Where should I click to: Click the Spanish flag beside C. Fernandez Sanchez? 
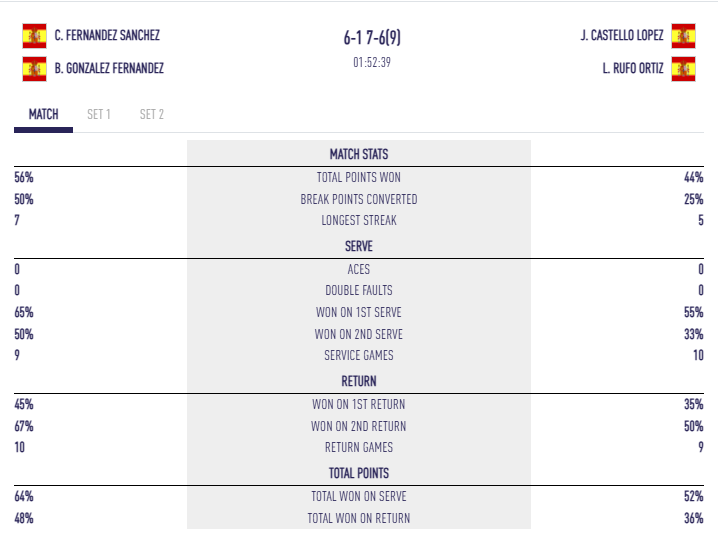35,36
